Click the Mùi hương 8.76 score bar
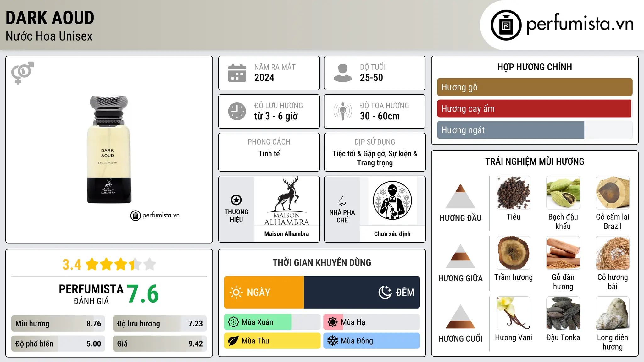Viewport: 644px width, 362px height. 58,324
